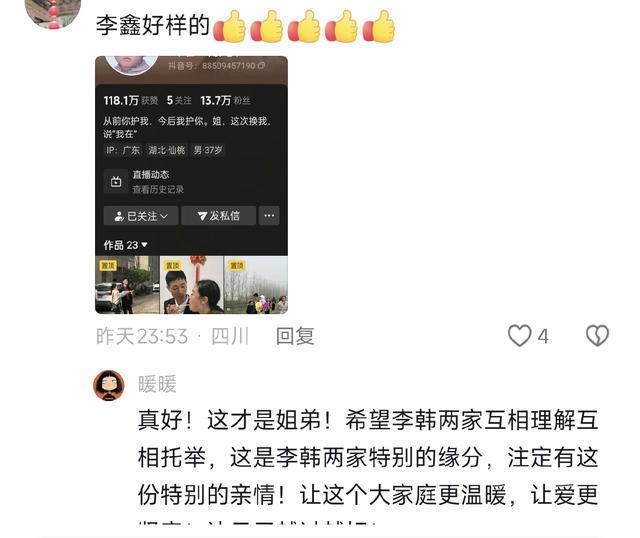
Task: Open first pinned video thumbnail with cars
Action: pyautogui.click(x=127, y=285)
